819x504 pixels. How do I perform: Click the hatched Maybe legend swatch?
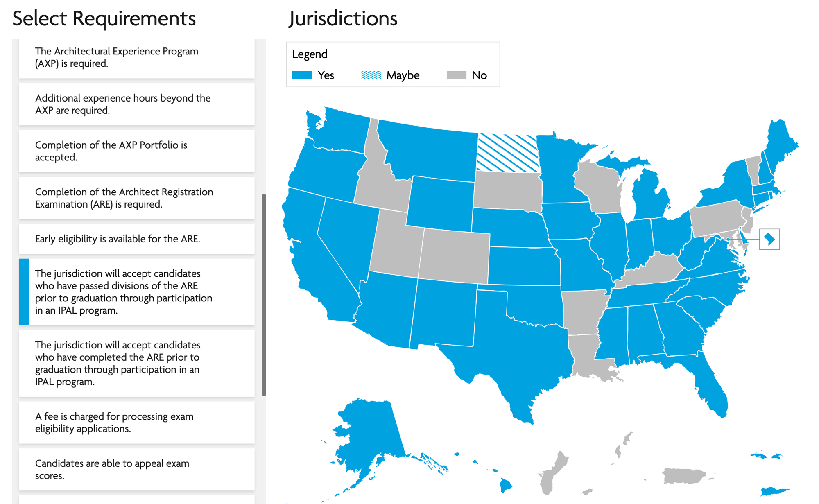pyautogui.click(x=371, y=75)
